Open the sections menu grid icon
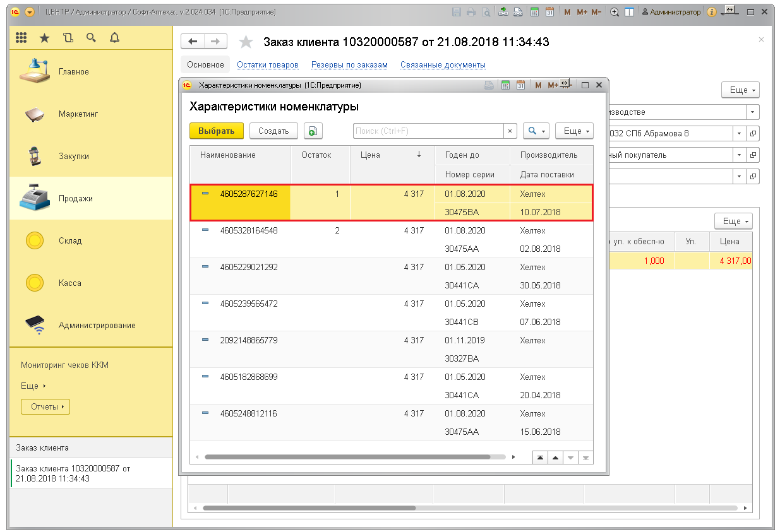780x532 pixels. coord(21,38)
